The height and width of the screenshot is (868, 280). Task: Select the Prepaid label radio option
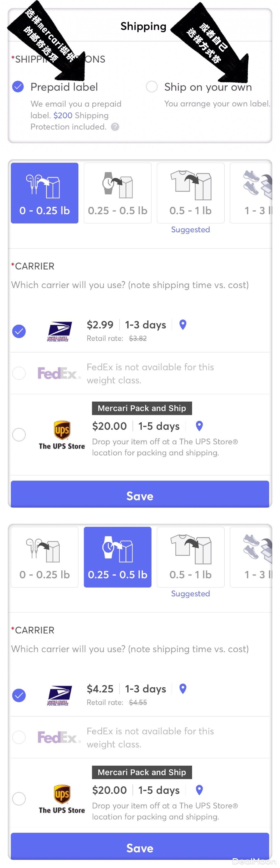[18, 87]
